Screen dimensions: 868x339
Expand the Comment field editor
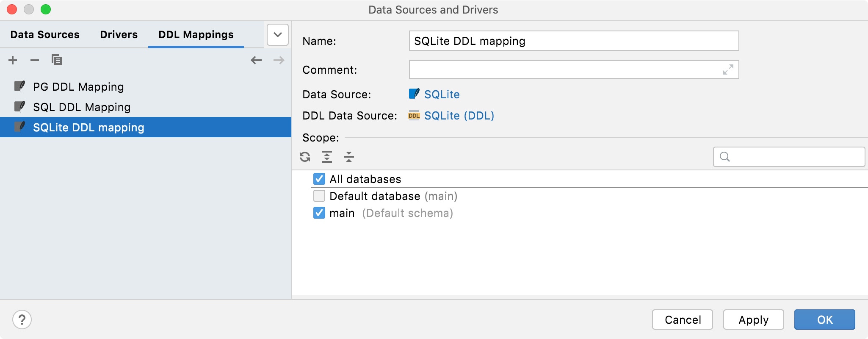(728, 69)
